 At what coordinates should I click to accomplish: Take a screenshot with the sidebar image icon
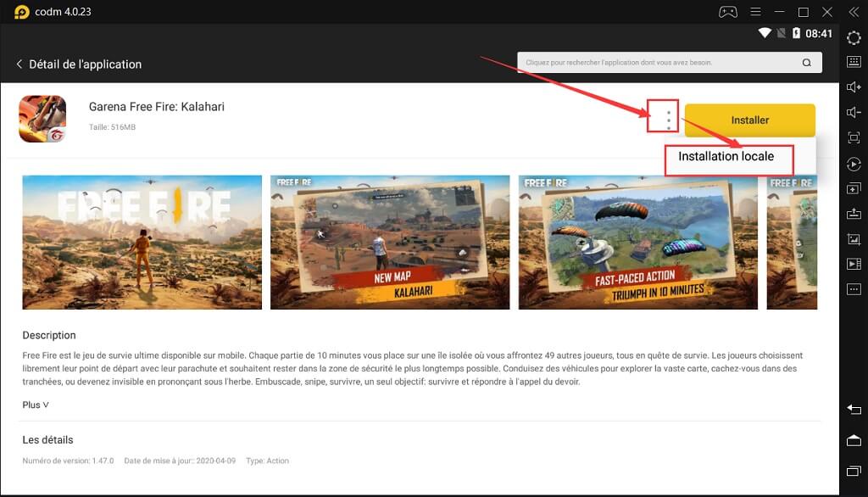click(854, 239)
